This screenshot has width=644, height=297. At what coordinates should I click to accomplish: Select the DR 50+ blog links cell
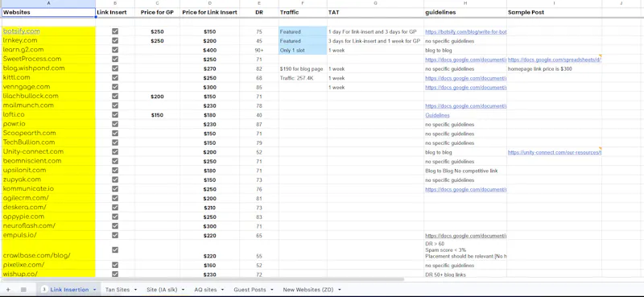[465, 274]
